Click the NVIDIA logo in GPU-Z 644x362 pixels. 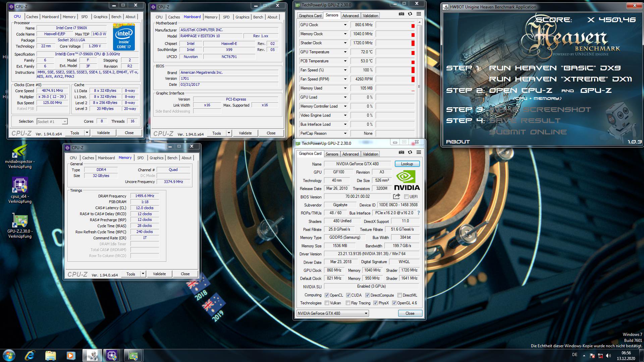[x=407, y=180]
